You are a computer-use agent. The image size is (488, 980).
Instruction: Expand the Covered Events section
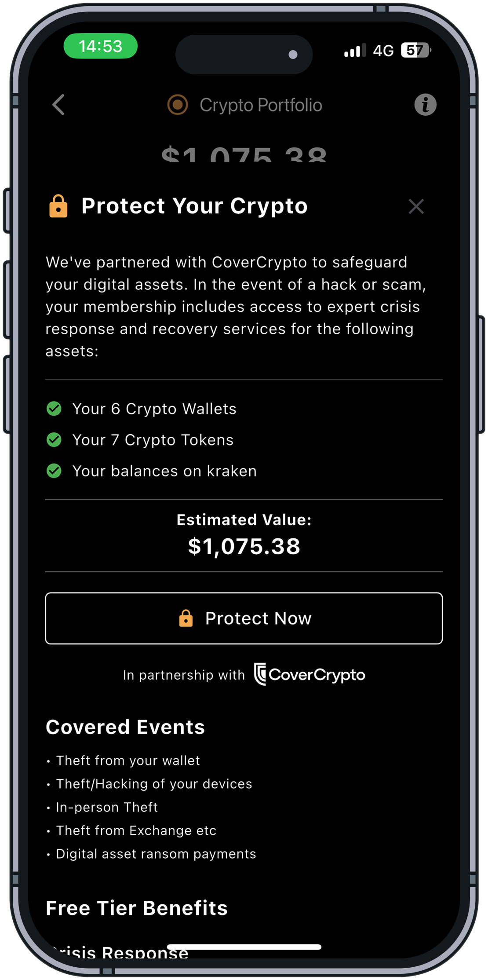(x=125, y=727)
